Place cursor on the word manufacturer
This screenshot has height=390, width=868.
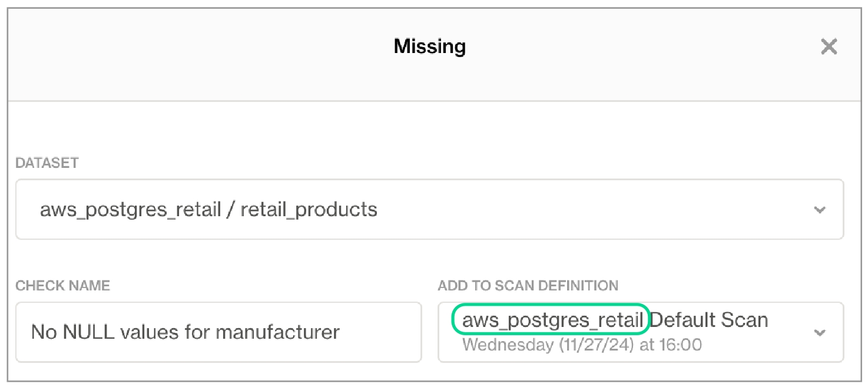[277, 332]
